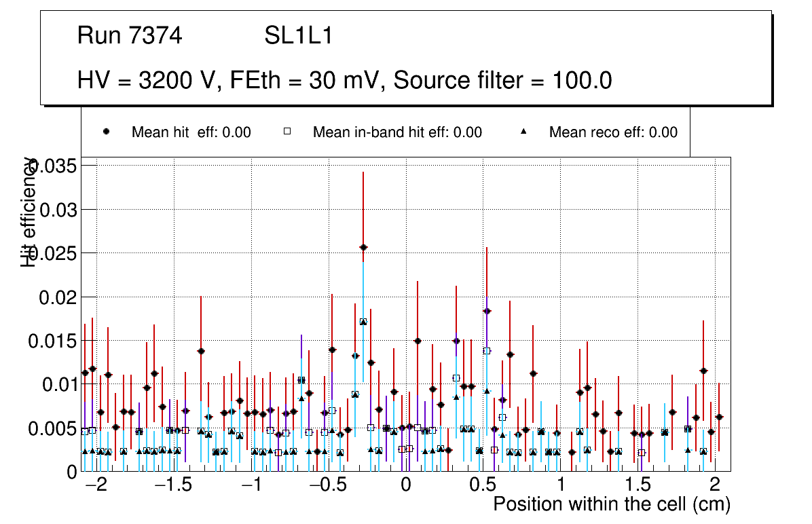Click the HV = 3200 V settings line
Viewport: 812px width, 524px height.
[345, 81]
